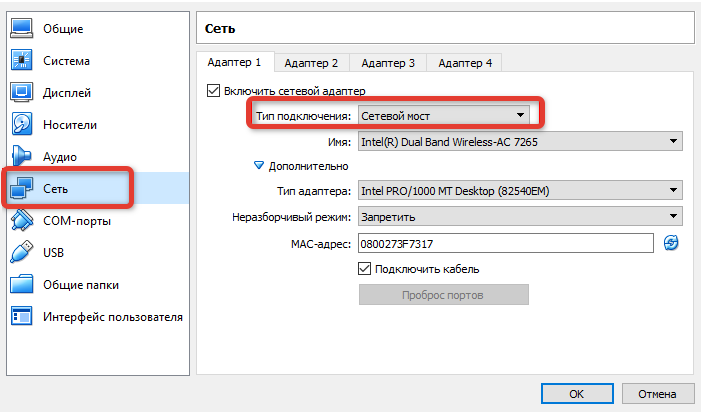Generate new MAC address with refresh icon
This screenshot has height=414, width=702.
point(671,243)
